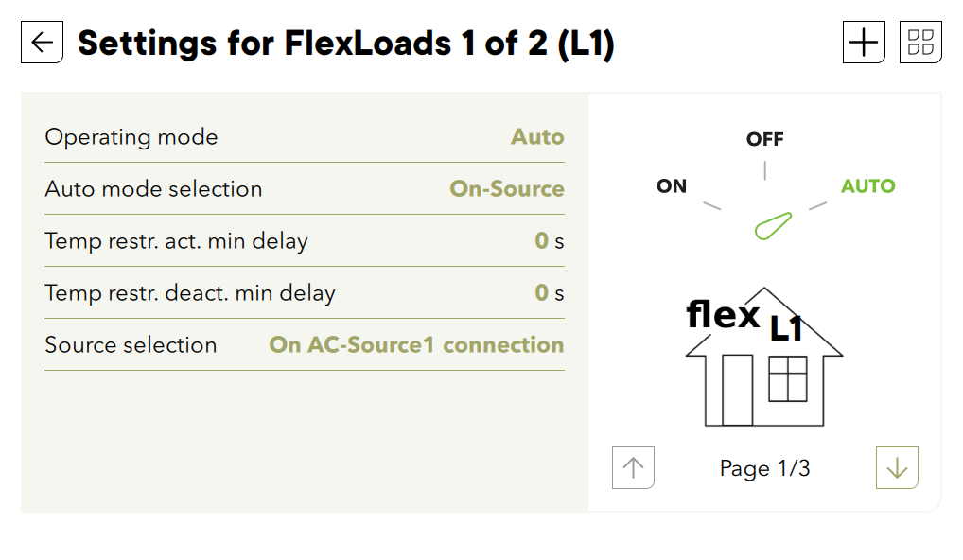Viewport: 963px width, 560px height.
Task: Click the back arrow icon
Action: pyautogui.click(x=42, y=43)
